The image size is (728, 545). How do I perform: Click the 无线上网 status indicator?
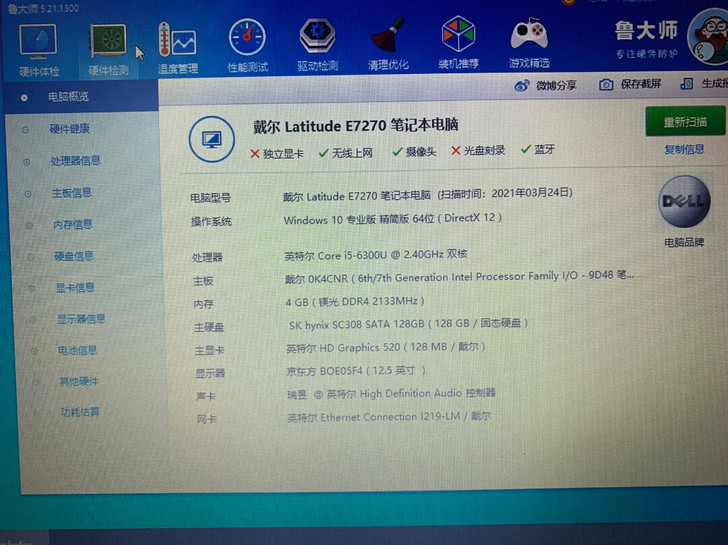pos(345,153)
